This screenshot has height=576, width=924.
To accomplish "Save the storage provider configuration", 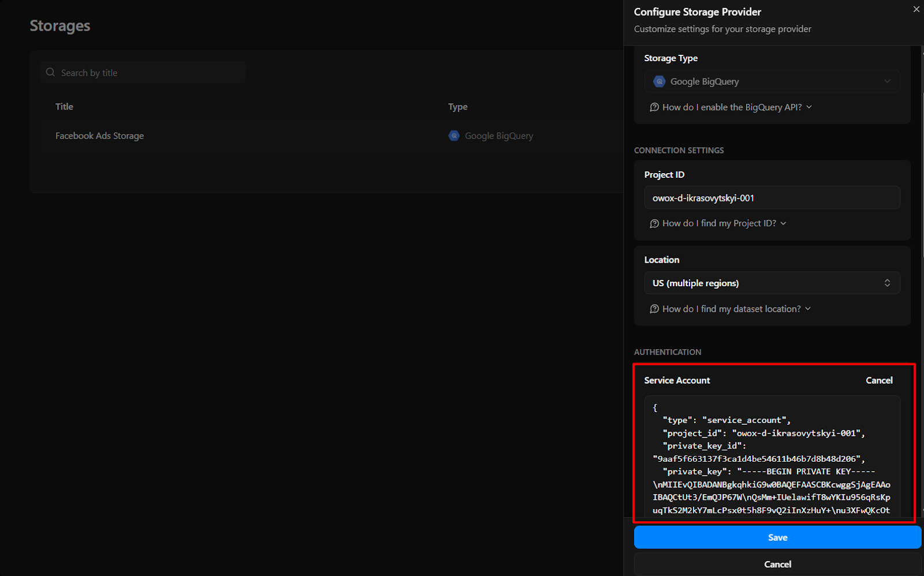I will [777, 537].
